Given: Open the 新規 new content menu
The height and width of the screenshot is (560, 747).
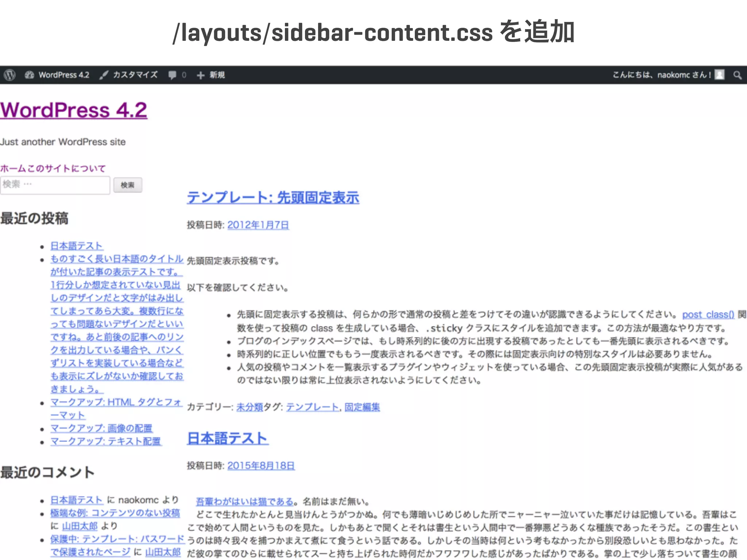Looking at the screenshot, I should 211,75.
